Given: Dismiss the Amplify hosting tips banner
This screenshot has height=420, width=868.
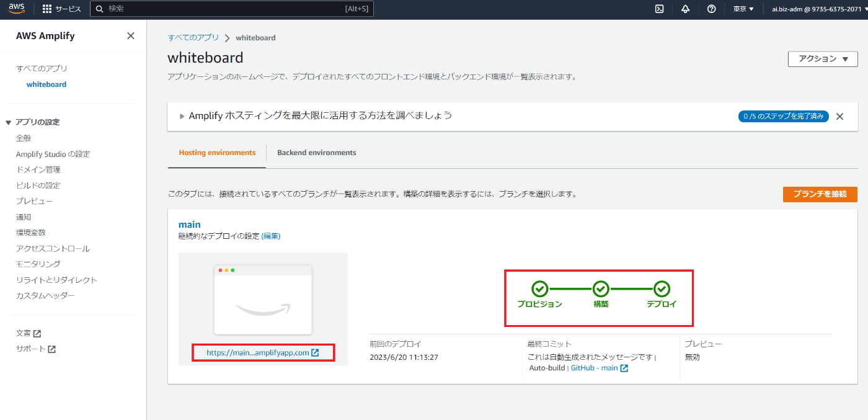Looking at the screenshot, I should 839,116.
